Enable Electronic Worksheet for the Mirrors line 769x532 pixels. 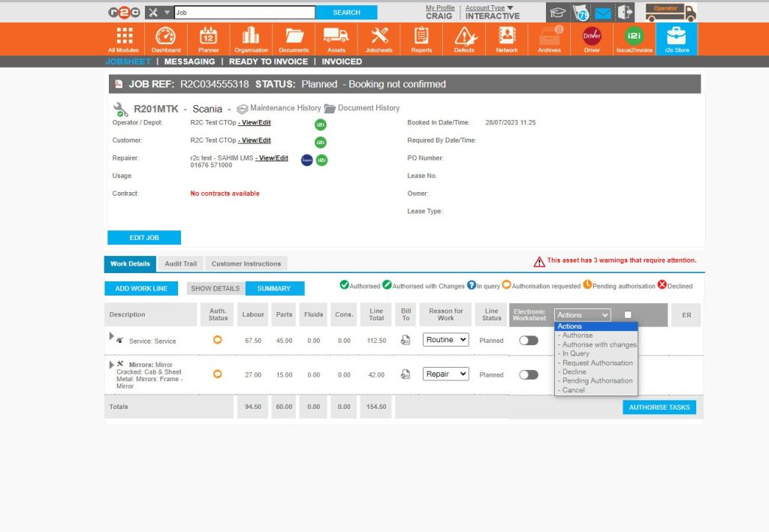(x=529, y=374)
